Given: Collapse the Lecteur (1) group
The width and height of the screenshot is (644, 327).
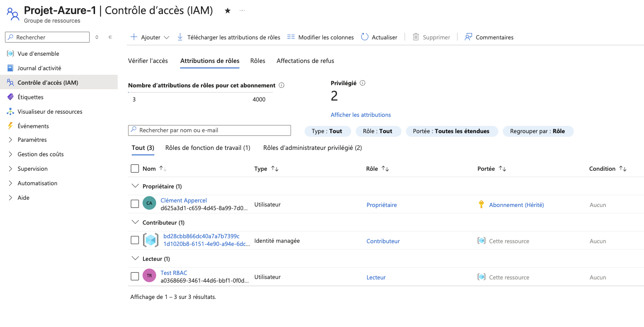Looking at the screenshot, I should point(134,258).
